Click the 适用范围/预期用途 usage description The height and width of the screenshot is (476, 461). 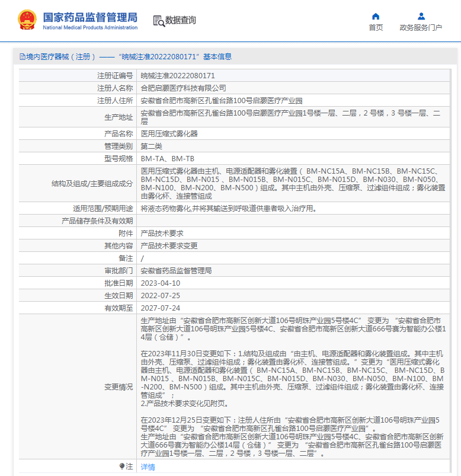pos(229,208)
